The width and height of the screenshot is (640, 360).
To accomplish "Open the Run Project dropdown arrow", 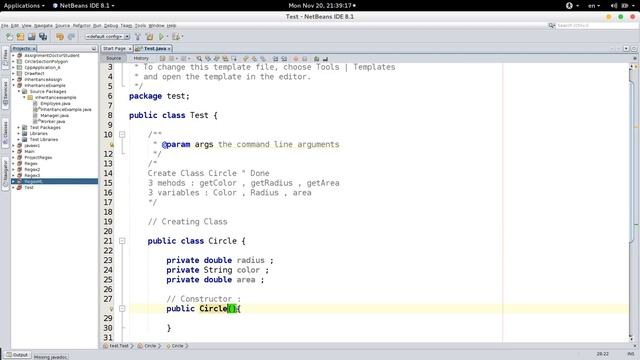I will click(x=167, y=37).
